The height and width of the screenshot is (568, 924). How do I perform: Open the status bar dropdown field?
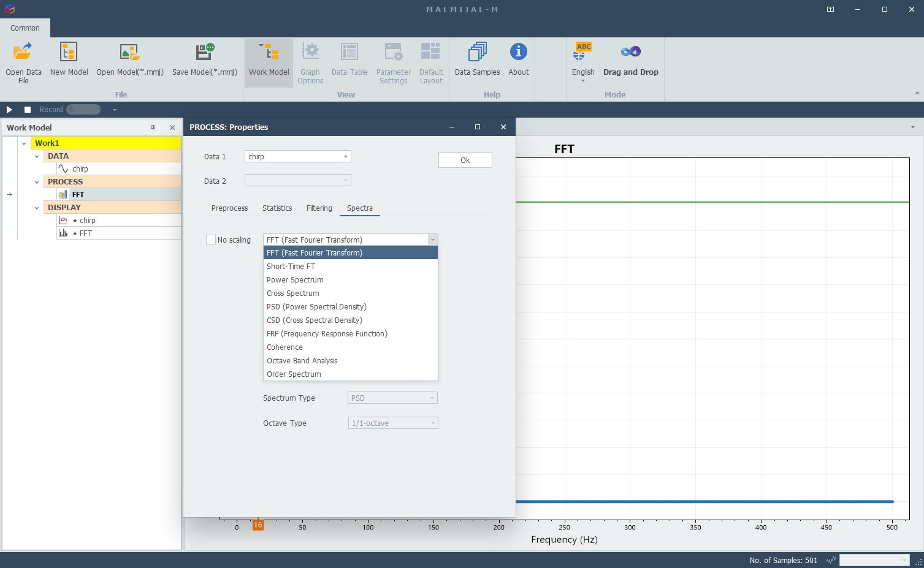click(x=874, y=560)
